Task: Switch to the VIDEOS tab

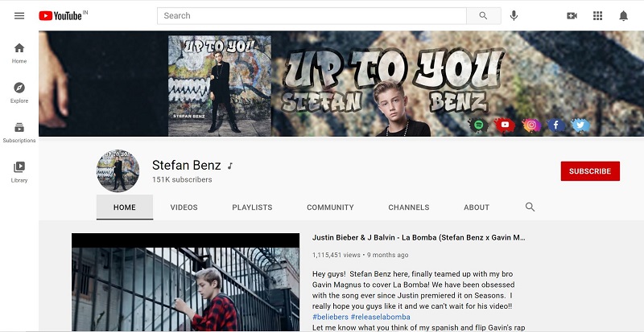Action: 184,207
